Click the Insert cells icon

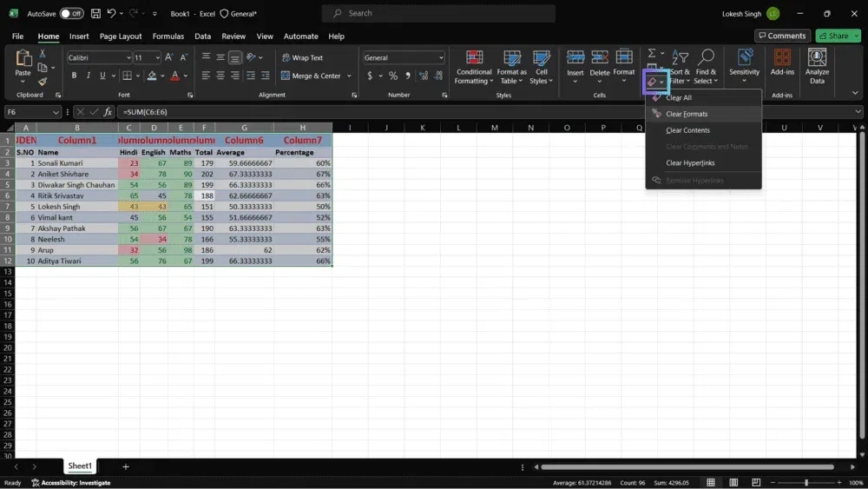(x=575, y=57)
